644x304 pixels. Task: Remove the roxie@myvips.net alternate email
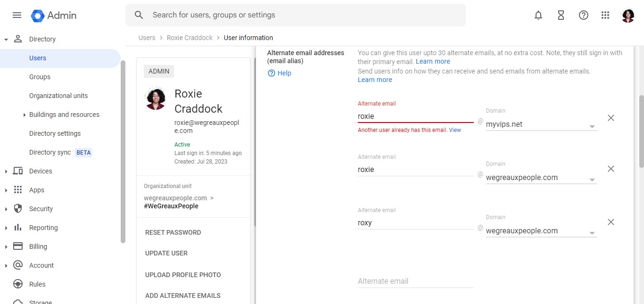(611, 118)
